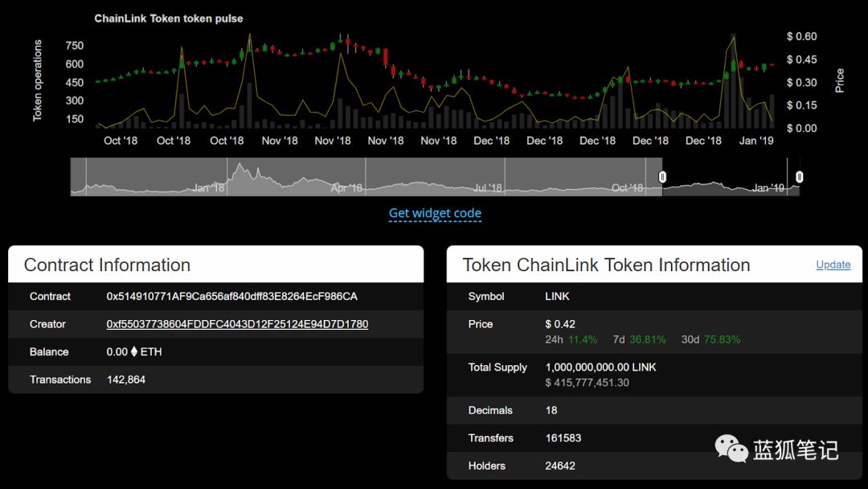868x489 pixels.
Task: Click the $ 0.60 price axis label
Action: pyautogui.click(x=801, y=36)
